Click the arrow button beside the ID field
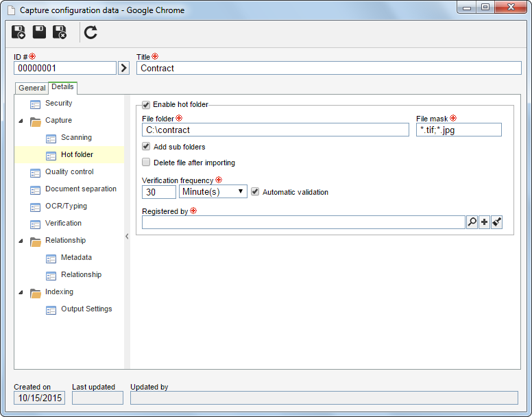 pyautogui.click(x=124, y=68)
